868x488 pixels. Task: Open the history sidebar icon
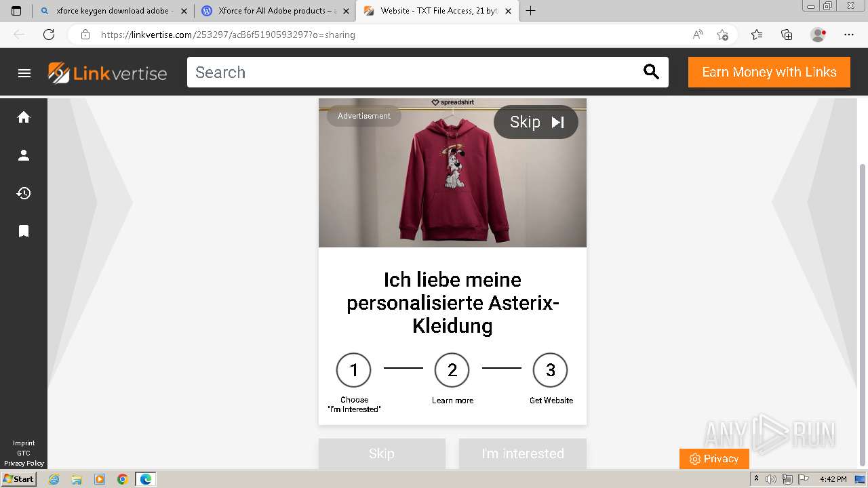coord(24,193)
